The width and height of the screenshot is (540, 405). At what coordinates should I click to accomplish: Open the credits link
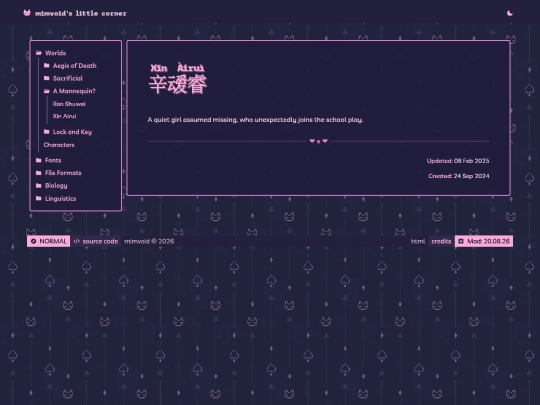coord(441,241)
